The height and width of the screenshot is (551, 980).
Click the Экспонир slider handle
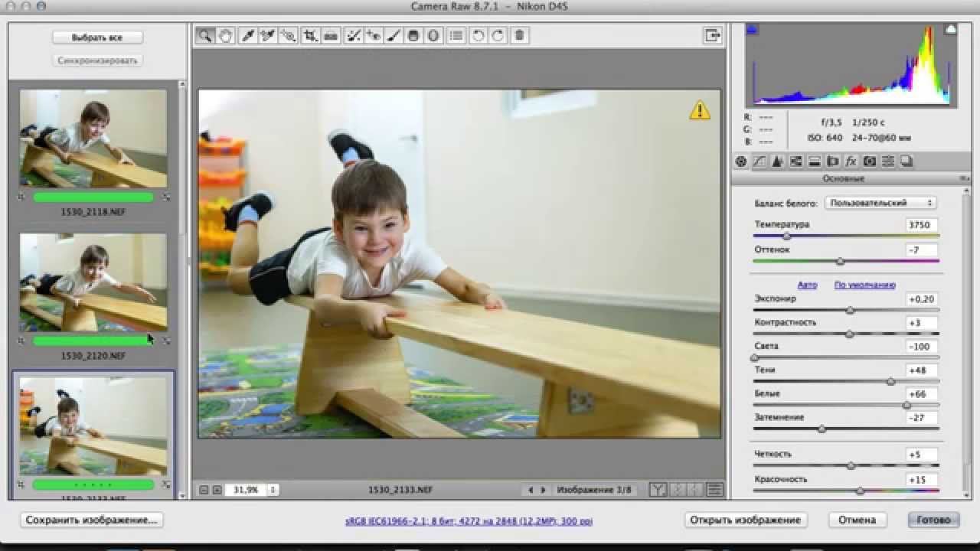[850, 310]
